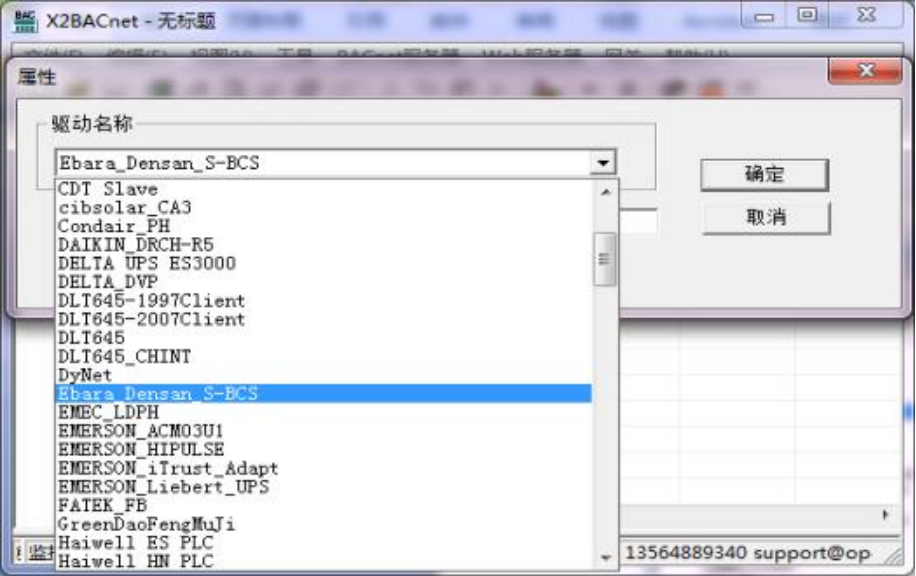
Task: Open the driver name combo box arrow
Action: pos(603,163)
